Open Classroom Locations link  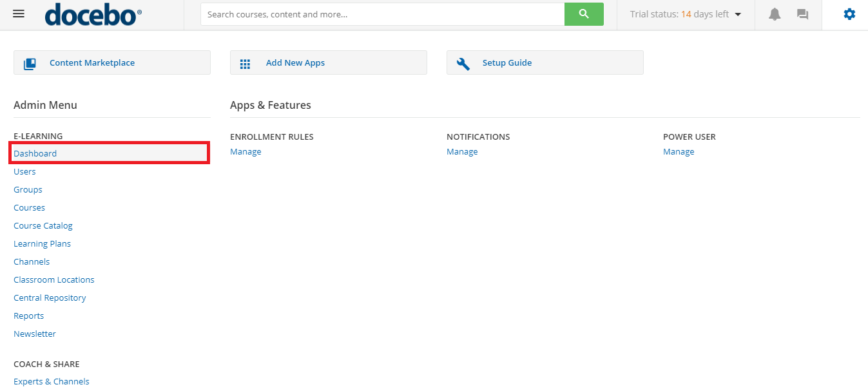pyautogui.click(x=54, y=279)
